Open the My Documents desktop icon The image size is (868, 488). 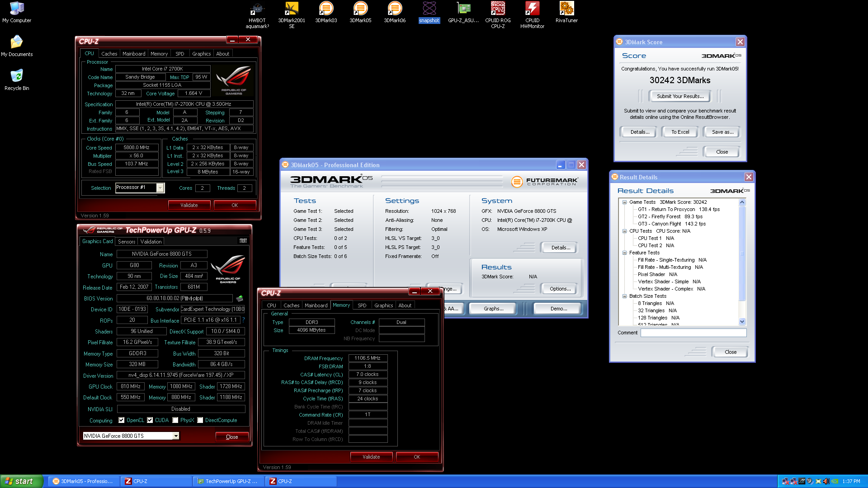(17, 46)
